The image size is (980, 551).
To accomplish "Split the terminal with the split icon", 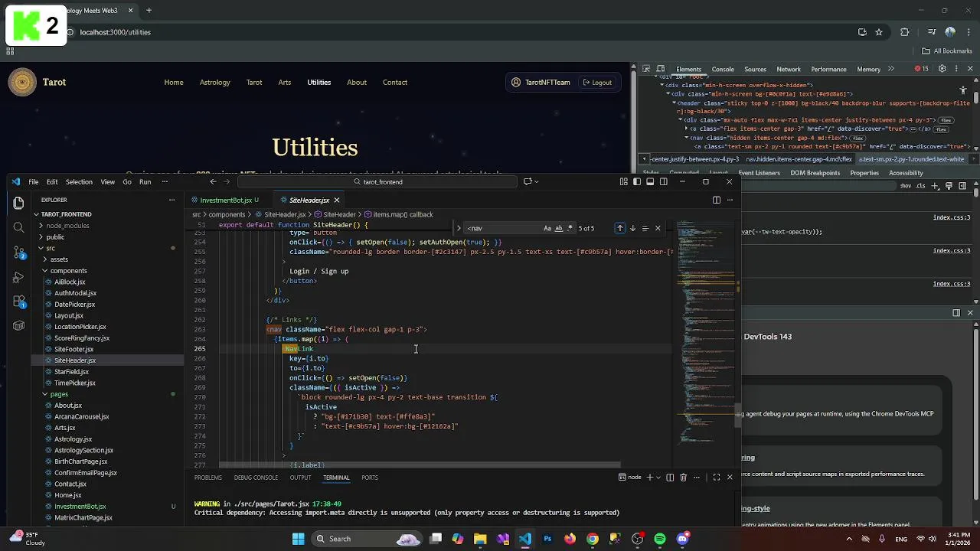I will coord(670,478).
